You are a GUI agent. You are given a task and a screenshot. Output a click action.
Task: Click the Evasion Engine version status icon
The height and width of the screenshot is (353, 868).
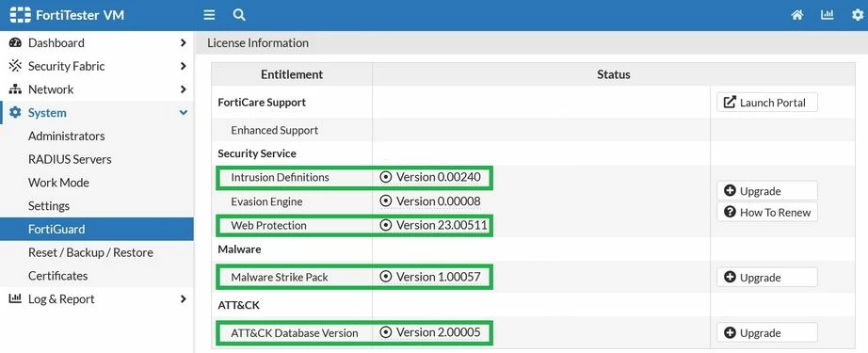point(386,201)
